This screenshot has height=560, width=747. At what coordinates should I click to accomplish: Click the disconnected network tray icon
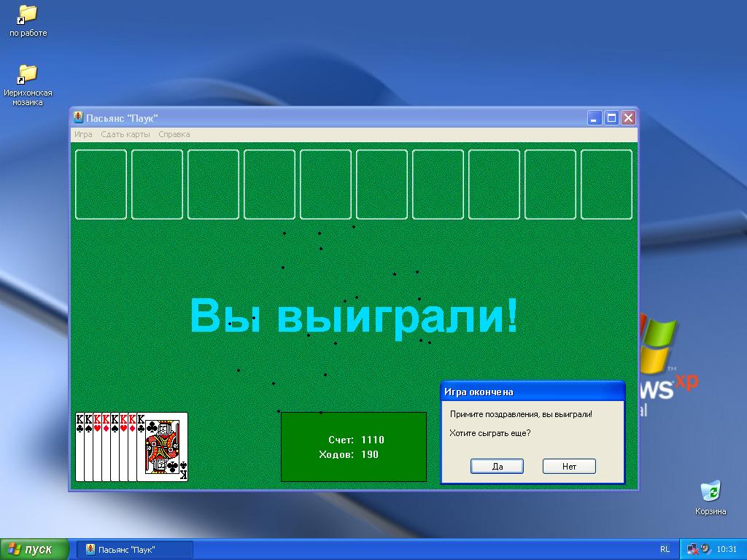coord(693,550)
